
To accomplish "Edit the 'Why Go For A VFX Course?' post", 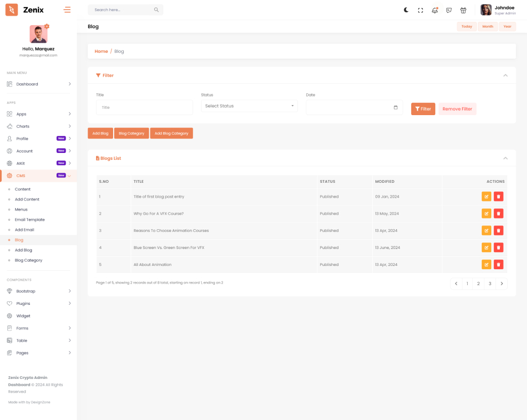I will pos(486,214).
